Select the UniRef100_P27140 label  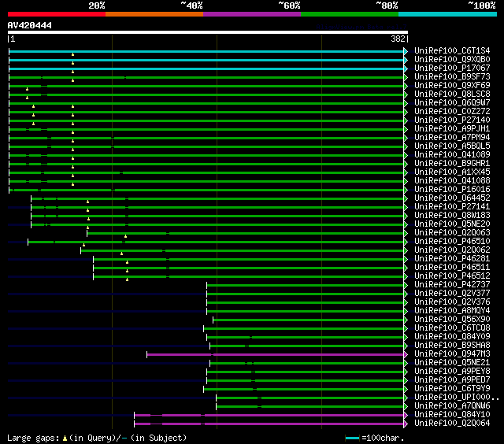[x=452, y=120]
